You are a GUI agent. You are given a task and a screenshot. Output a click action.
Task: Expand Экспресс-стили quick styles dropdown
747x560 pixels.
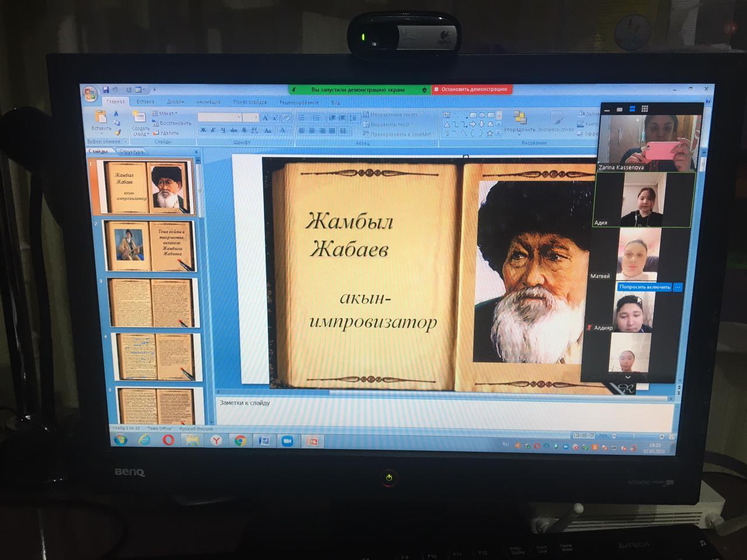555,123
